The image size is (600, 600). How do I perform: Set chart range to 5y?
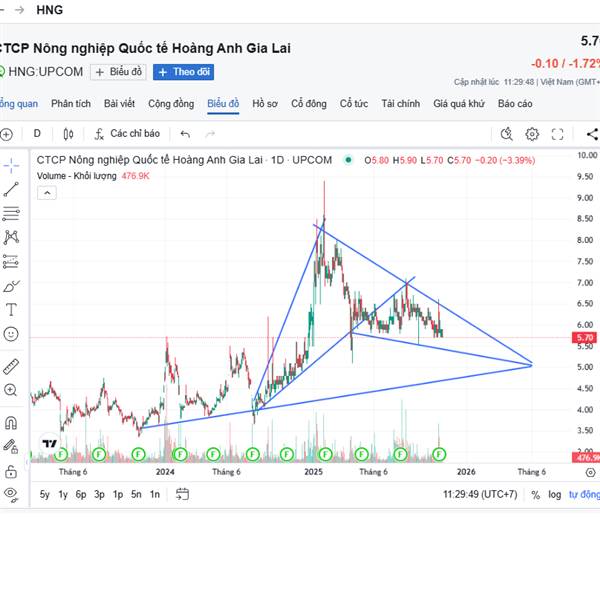coord(45,494)
